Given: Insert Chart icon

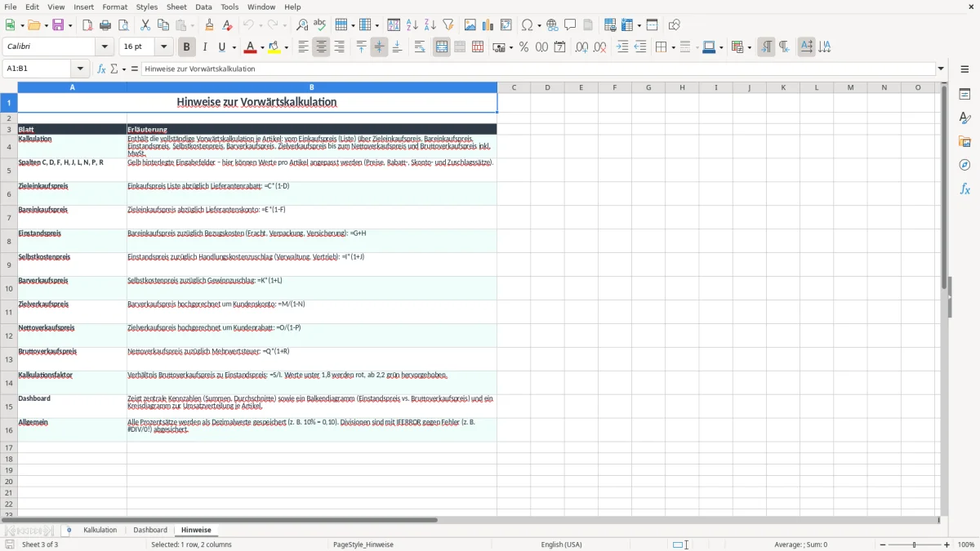Looking at the screenshot, I should coord(488,25).
